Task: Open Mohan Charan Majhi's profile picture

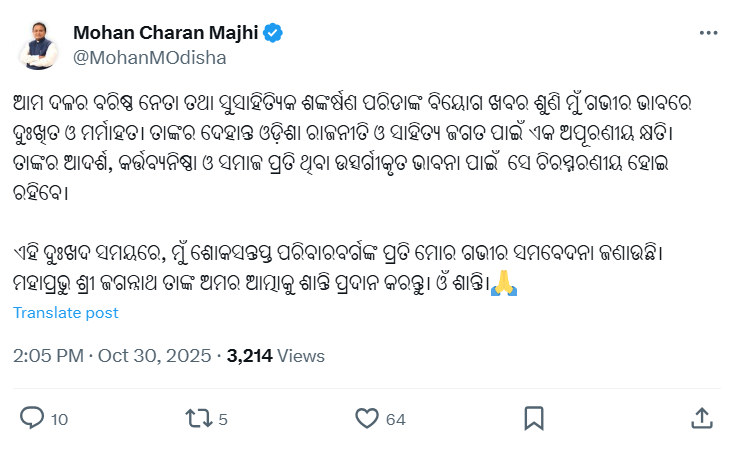Action: click(x=38, y=44)
